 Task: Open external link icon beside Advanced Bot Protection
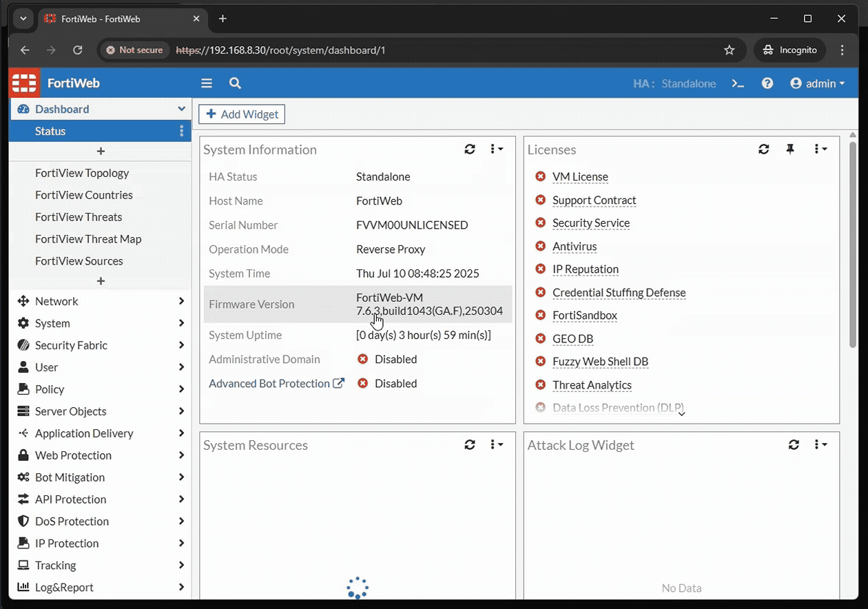coord(338,384)
